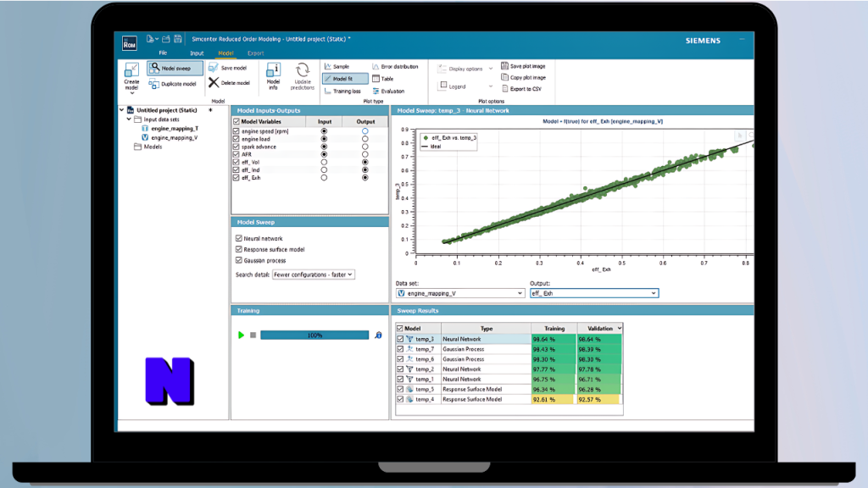Select the Sample plot type icon
This screenshot has width=868, height=488.
click(x=328, y=66)
